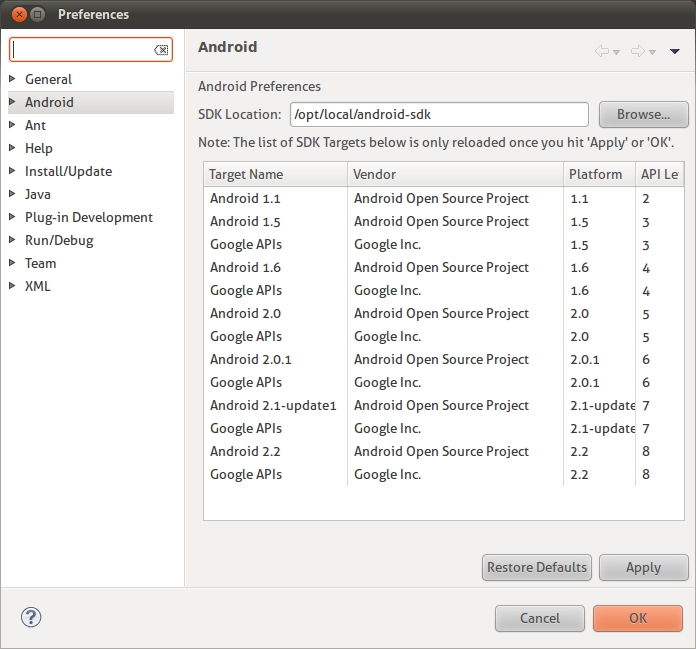Select the Ant preferences category
Viewport: 696px width, 649px height.
point(36,125)
